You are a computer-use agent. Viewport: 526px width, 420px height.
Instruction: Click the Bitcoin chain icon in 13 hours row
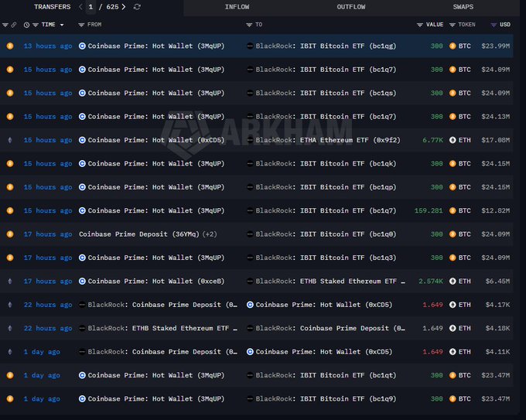pyautogui.click(x=10, y=46)
